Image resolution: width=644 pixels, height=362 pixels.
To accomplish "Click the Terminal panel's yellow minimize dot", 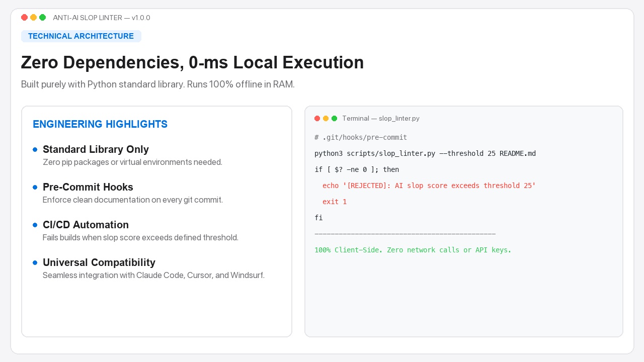I will 326,119.
